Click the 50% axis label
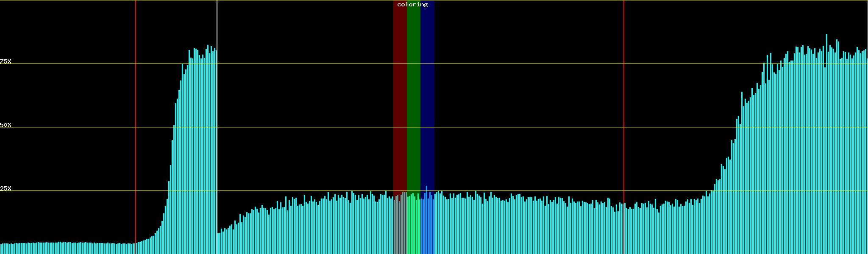868x254 pixels. pos(6,125)
